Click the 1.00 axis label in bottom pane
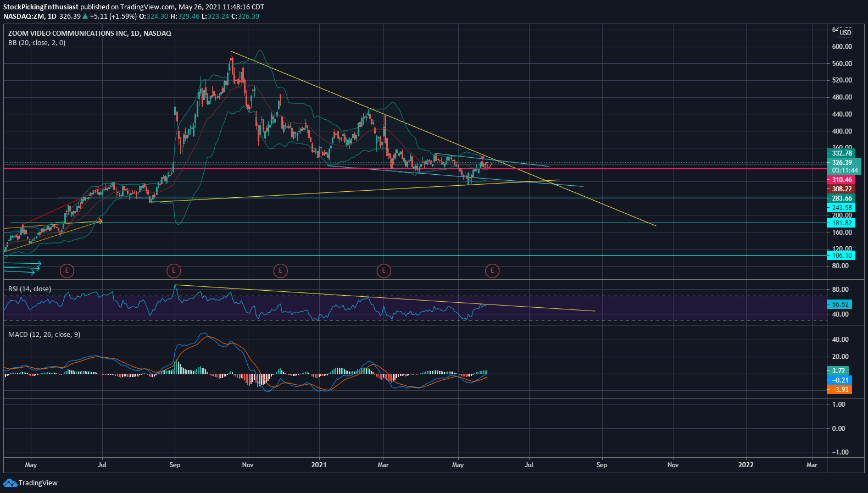868x493 pixels. point(839,405)
